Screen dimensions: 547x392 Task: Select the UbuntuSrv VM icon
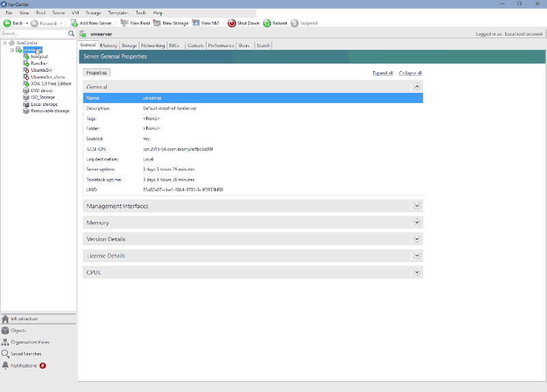click(26, 70)
